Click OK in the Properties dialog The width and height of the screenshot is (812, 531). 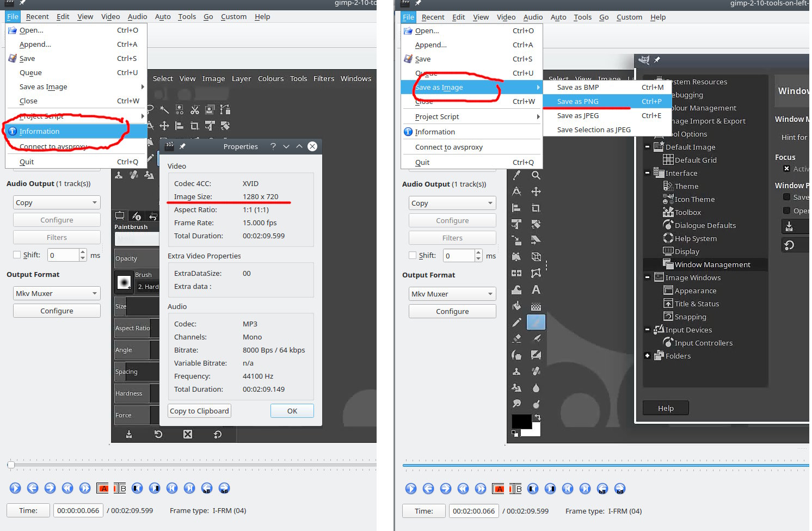pyautogui.click(x=292, y=411)
